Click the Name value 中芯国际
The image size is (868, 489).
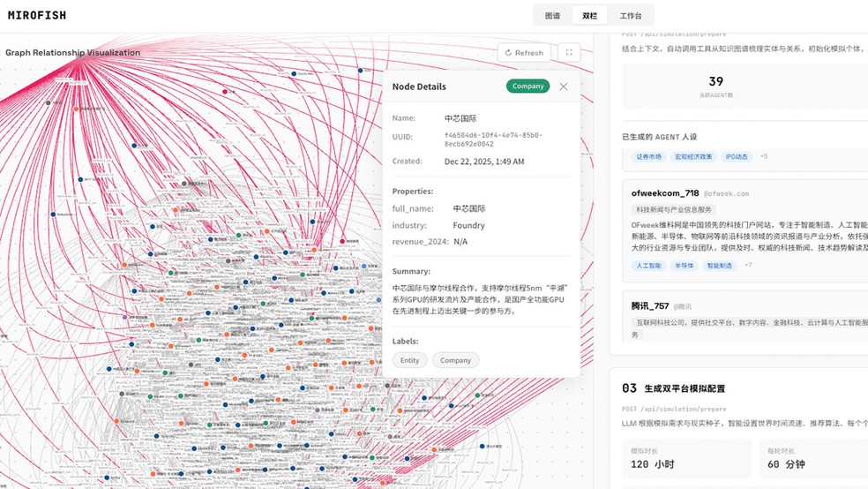[x=460, y=118]
